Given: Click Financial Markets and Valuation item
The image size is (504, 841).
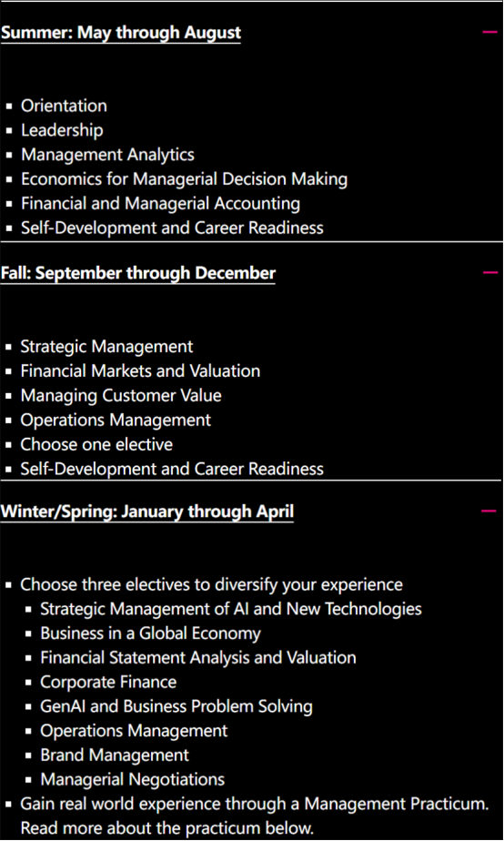Looking at the screenshot, I should 140,370.
